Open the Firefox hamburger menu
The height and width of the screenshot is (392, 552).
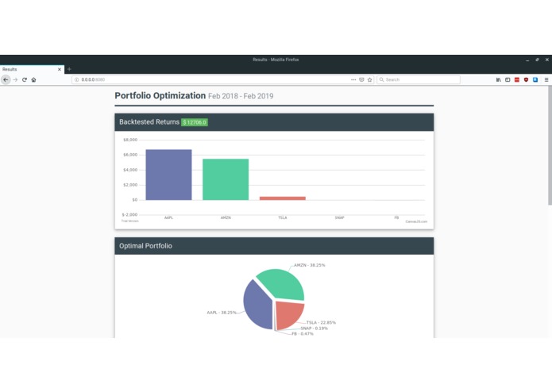tap(546, 80)
